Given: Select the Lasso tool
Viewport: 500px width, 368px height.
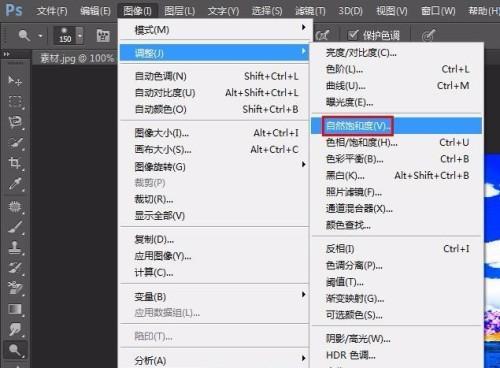Looking at the screenshot, I should (x=15, y=122).
